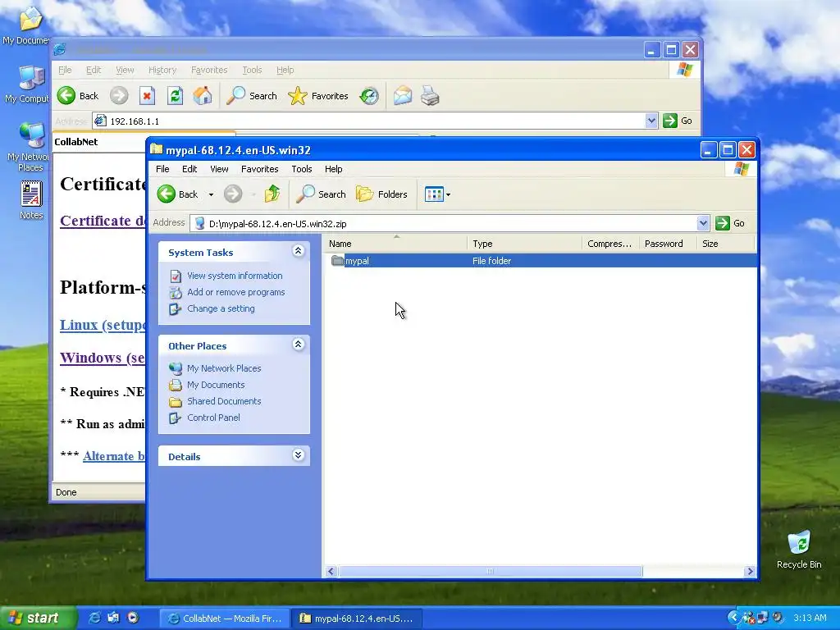840x630 pixels.
Task: Sort by Type column header
Action: point(524,244)
